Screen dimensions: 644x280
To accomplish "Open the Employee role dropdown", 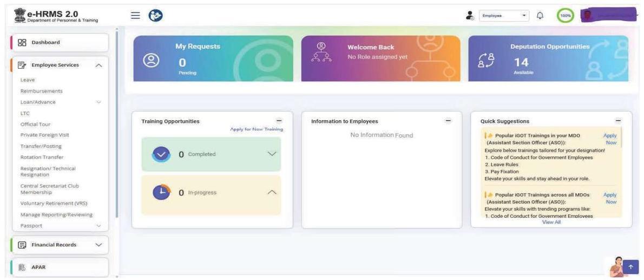I will (x=502, y=16).
